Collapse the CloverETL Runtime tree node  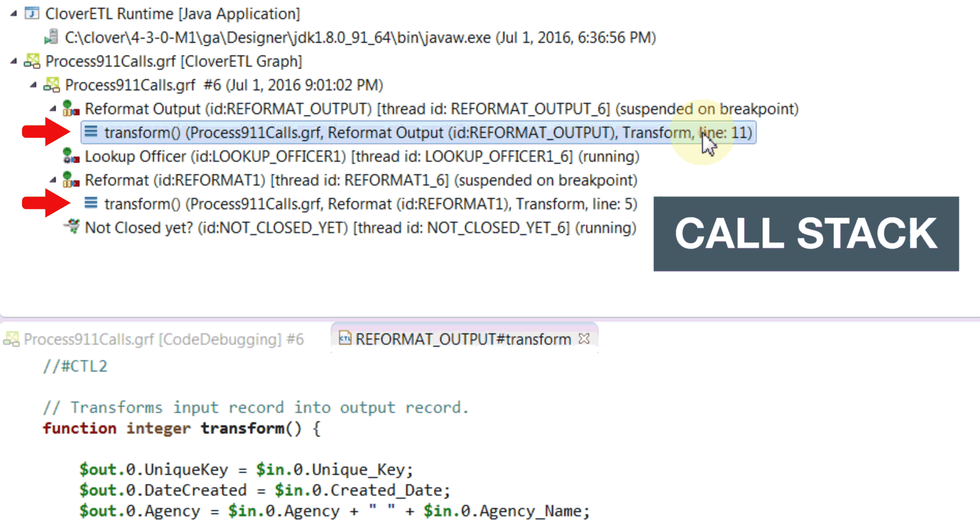13,14
